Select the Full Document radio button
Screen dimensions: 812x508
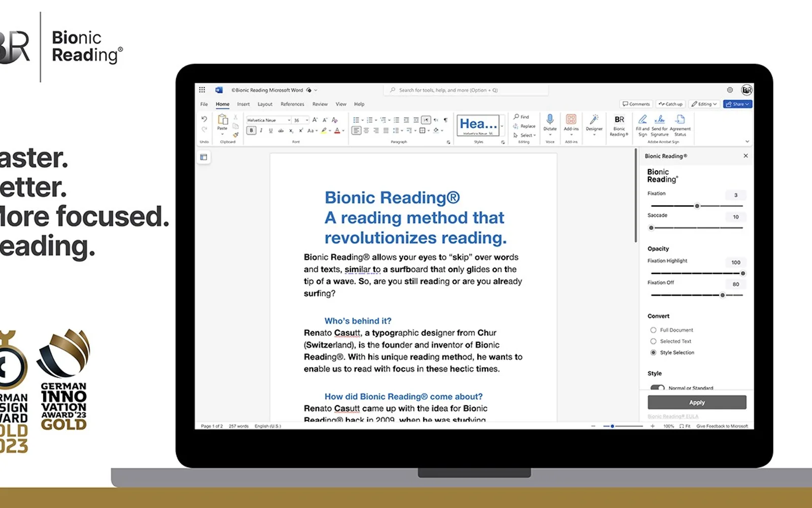tap(653, 330)
